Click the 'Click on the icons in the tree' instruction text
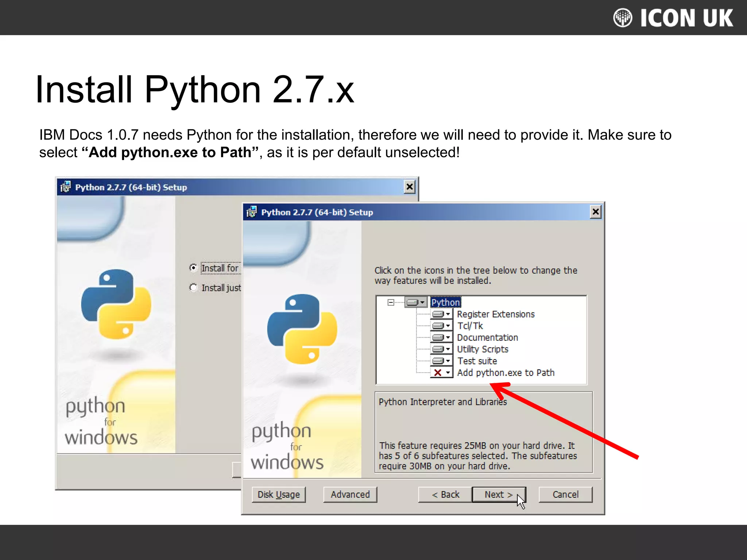Viewport: 747px width, 560px height. tap(476, 275)
